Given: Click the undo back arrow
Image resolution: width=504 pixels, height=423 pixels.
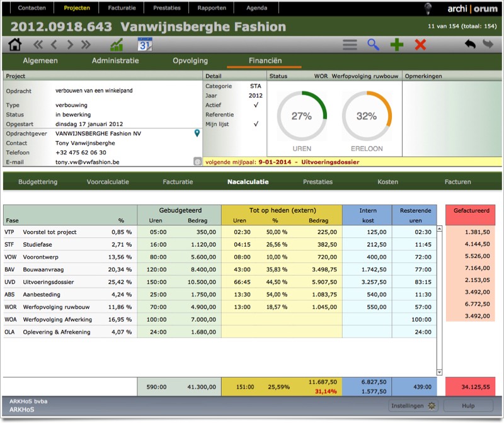Looking at the screenshot, I should click(470, 44).
